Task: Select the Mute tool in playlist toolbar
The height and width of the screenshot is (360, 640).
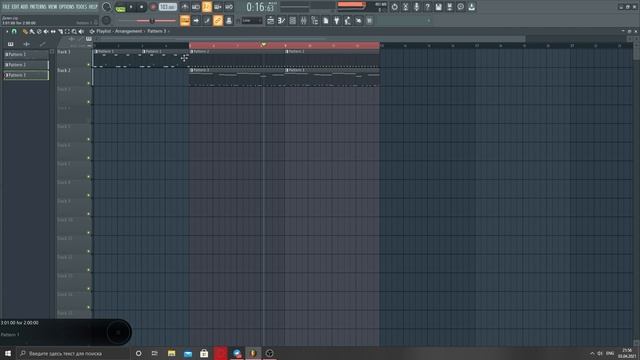Action: pyautogui.click(x=46, y=31)
